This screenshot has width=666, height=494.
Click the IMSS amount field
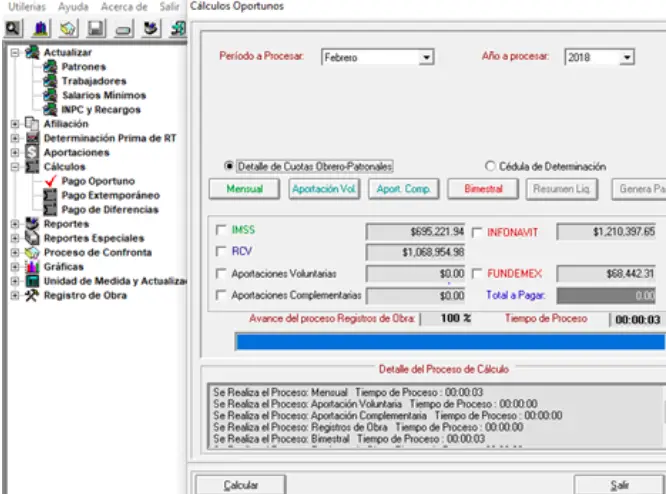pos(415,231)
